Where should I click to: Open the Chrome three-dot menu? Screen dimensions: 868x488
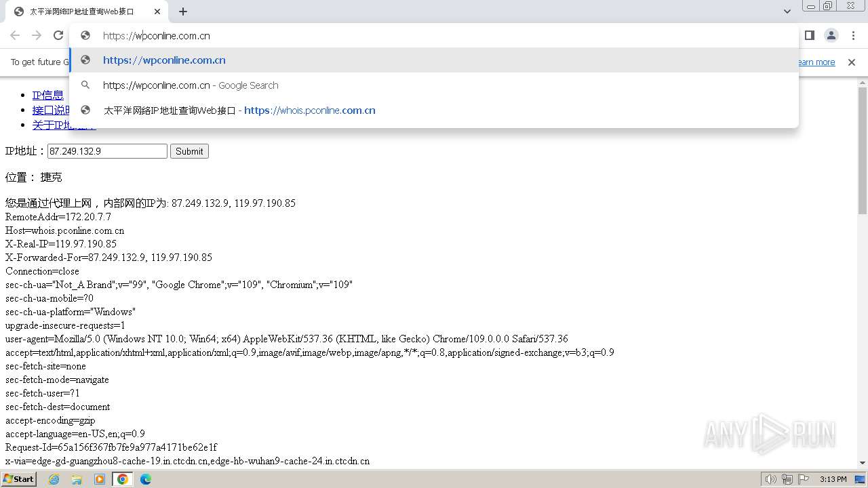tap(853, 35)
